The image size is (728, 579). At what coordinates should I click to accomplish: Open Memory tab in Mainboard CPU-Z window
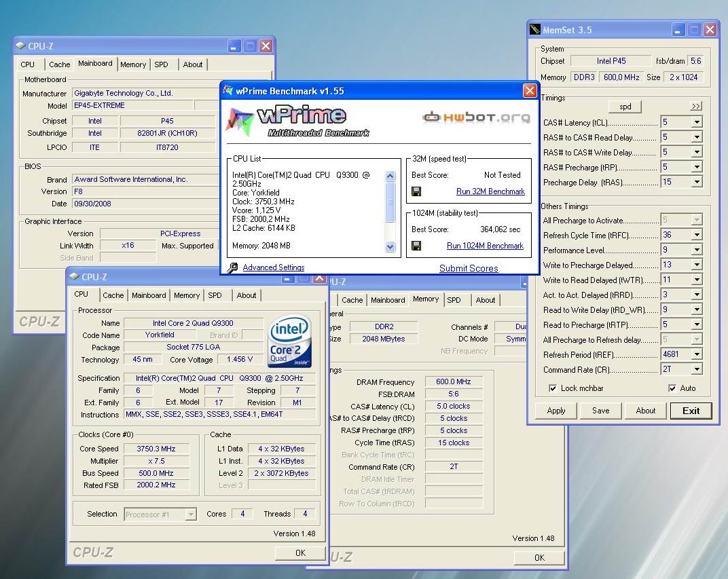[x=133, y=64]
